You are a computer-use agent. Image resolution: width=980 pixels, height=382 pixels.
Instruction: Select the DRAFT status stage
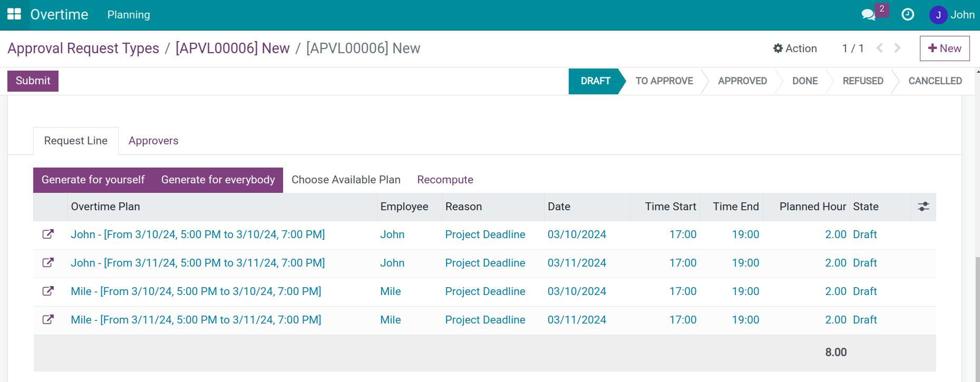click(596, 81)
